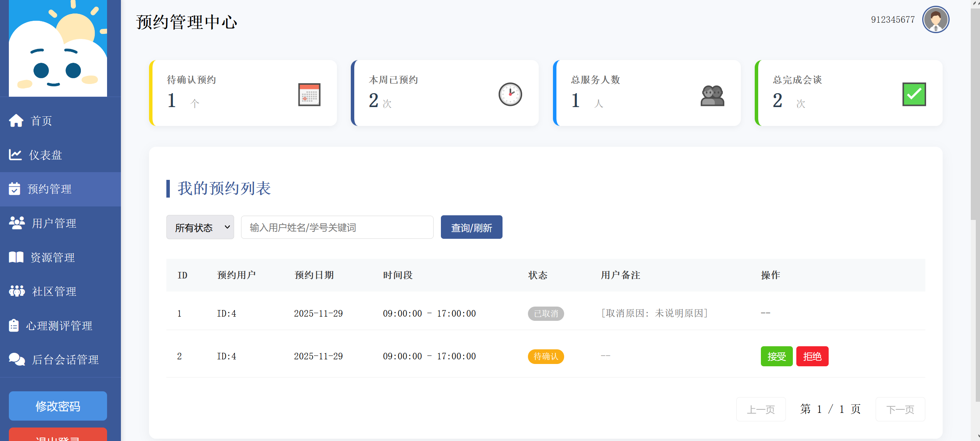Screen dimensions: 980x441
Task: Click the 待确认 status badge in row 2
Action: coord(546,356)
